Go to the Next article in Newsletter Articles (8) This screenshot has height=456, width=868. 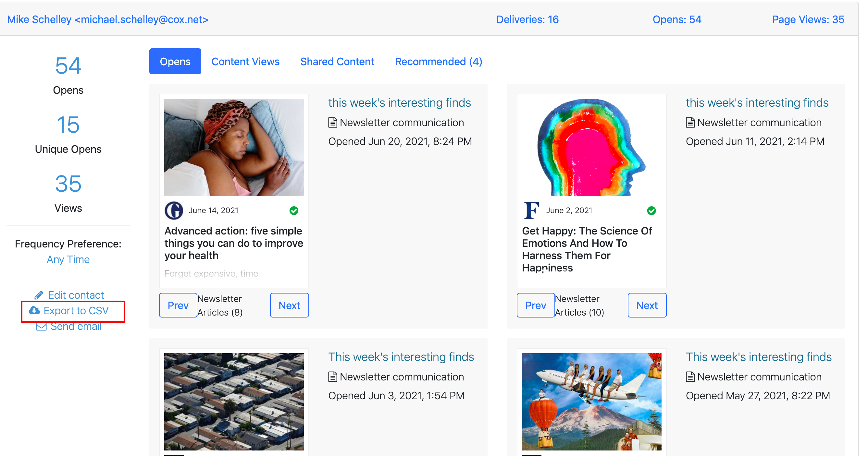point(289,306)
